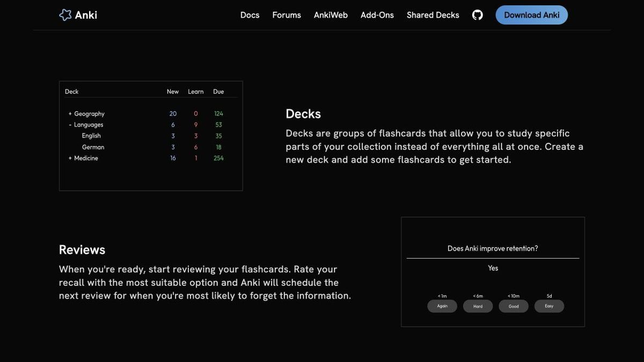Screen dimensions: 644x362
Task: Click the flashcard question 'Does Anki improve retention?'
Action: tap(493, 248)
